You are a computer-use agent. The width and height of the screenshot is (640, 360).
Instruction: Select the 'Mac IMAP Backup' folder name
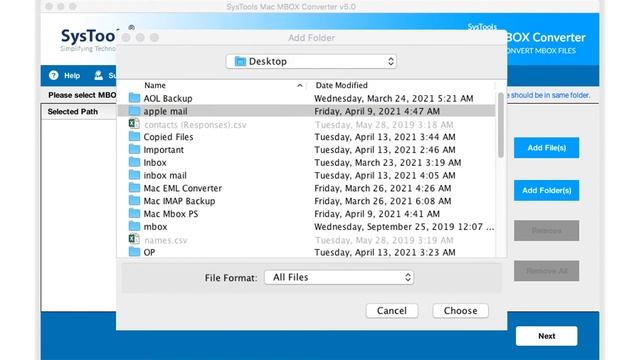[179, 201]
